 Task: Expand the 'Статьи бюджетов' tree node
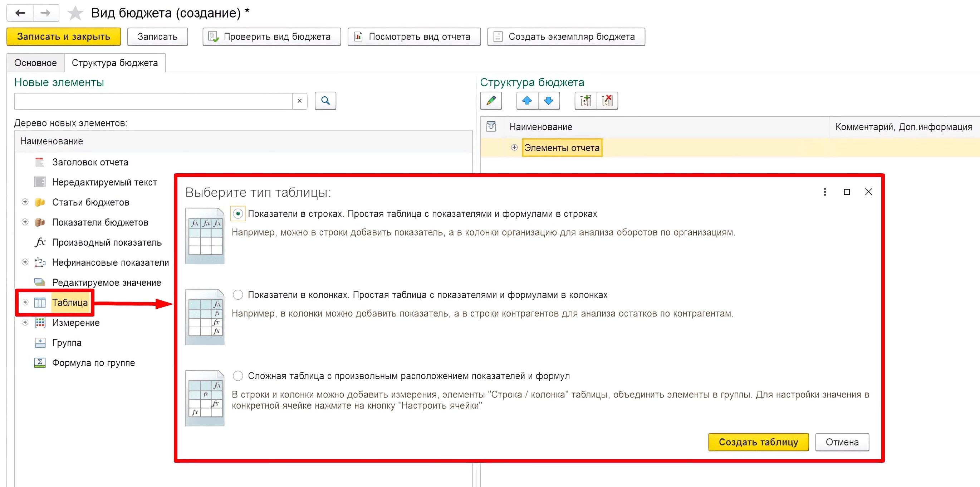(25, 202)
